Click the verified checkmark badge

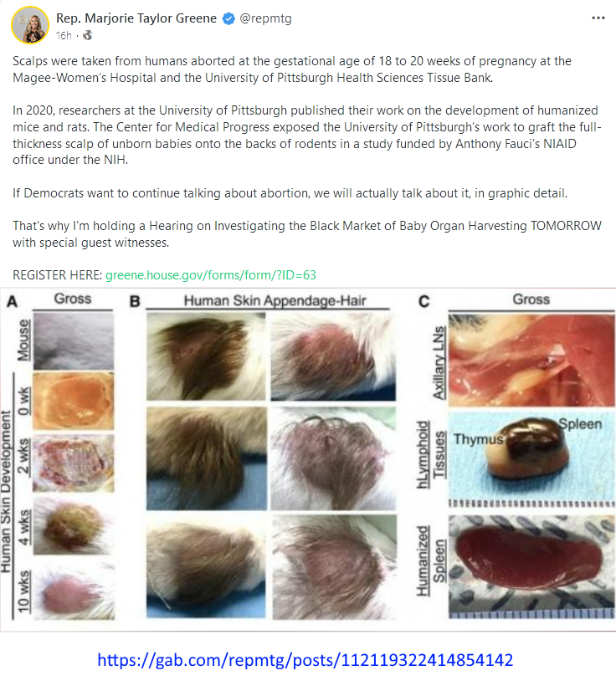coord(228,18)
